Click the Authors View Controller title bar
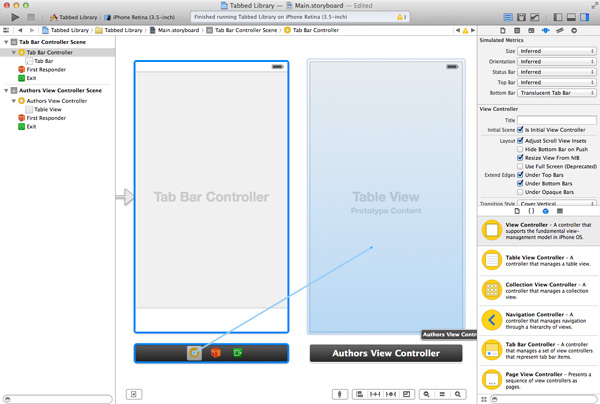 (386, 353)
